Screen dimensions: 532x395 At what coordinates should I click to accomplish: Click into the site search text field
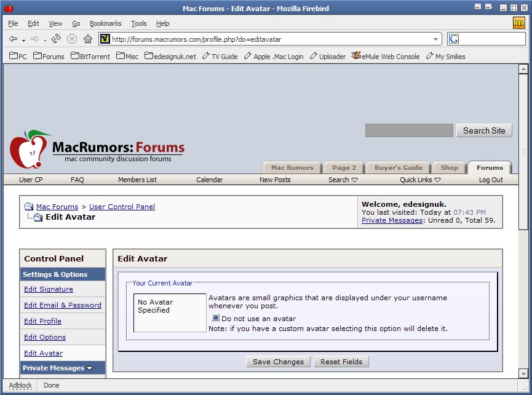tap(409, 130)
